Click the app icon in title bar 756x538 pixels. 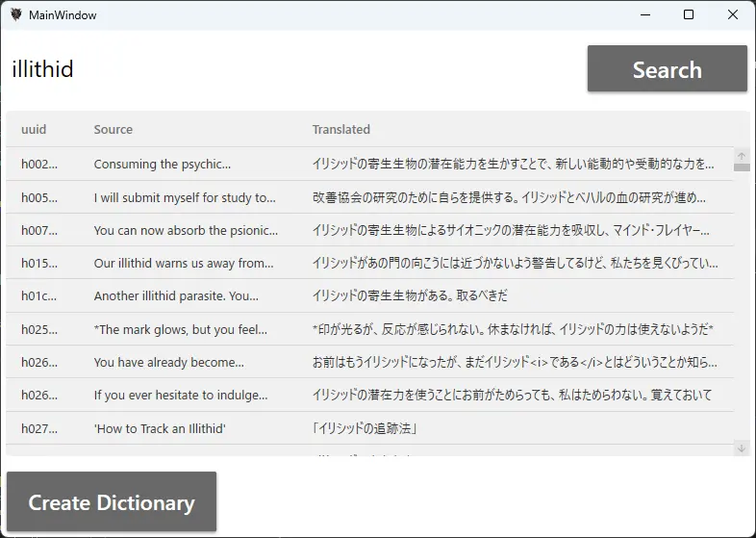coord(15,14)
